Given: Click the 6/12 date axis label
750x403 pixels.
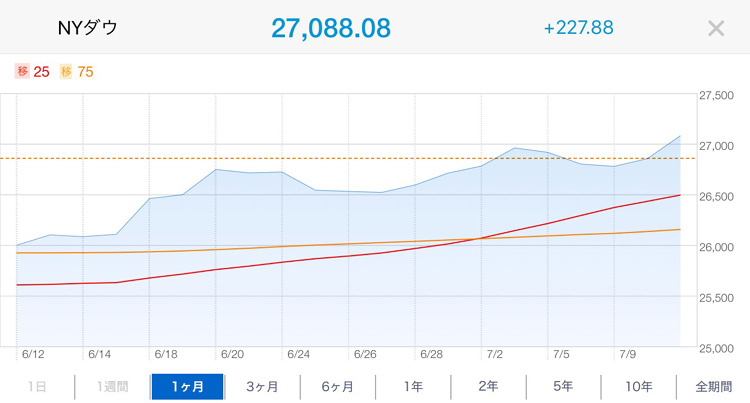Looking at the screenshot, I should 33,354.
